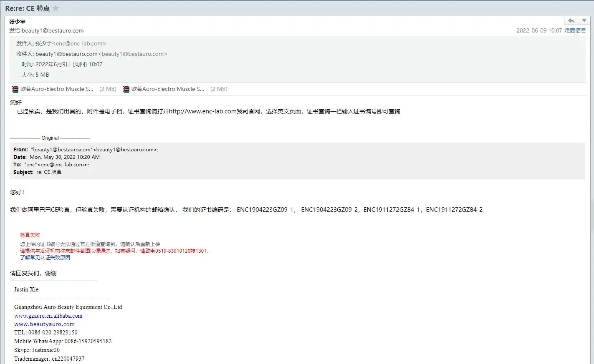This screenshot has width=594, height=364.
Task: Click the red 验真失败 heading
Action: pyautogui.click(x=30, y=235)
